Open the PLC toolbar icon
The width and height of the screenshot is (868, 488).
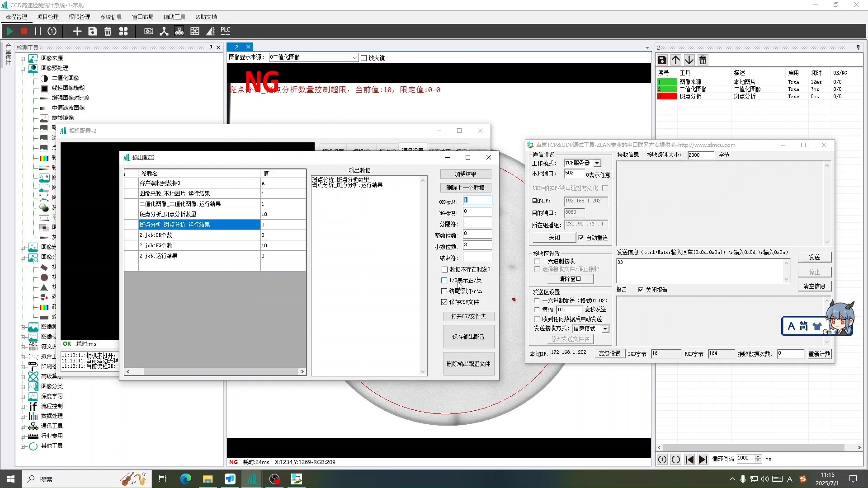pos(226,31)
